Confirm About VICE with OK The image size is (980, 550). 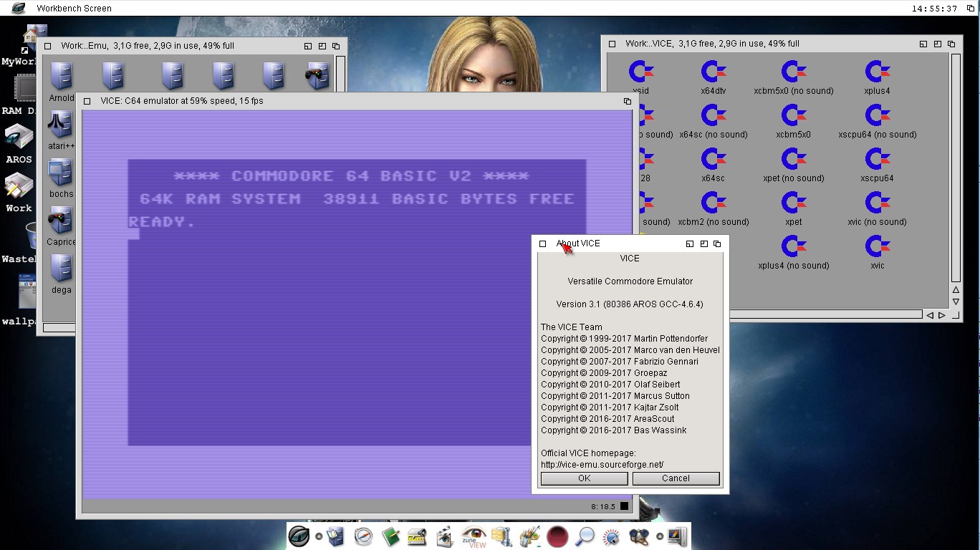point(584,478)
